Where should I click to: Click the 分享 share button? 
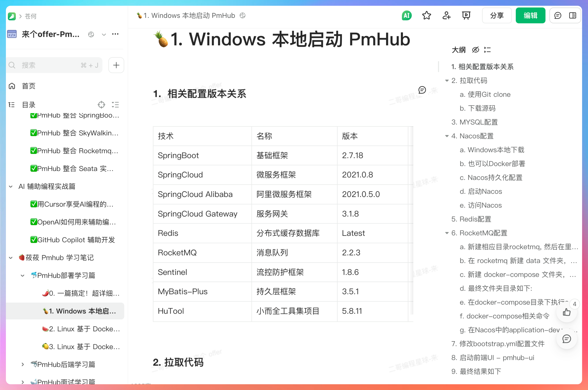[497, 16]
